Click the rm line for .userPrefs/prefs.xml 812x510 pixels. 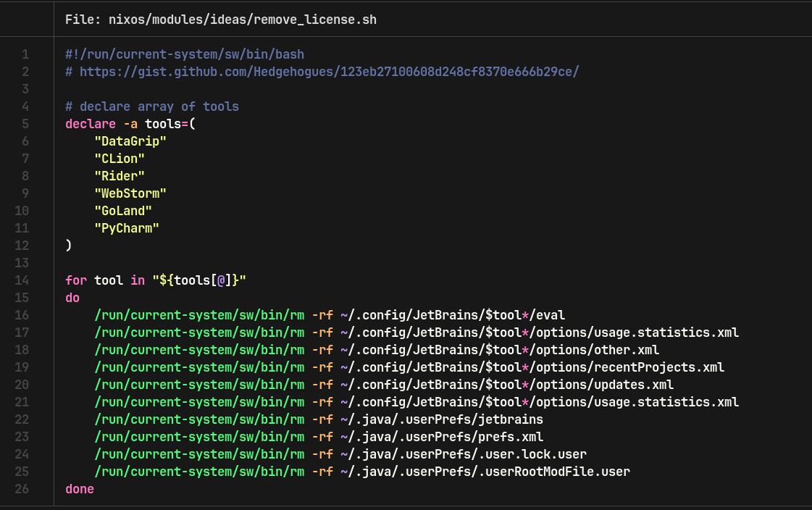pos(319,437)
